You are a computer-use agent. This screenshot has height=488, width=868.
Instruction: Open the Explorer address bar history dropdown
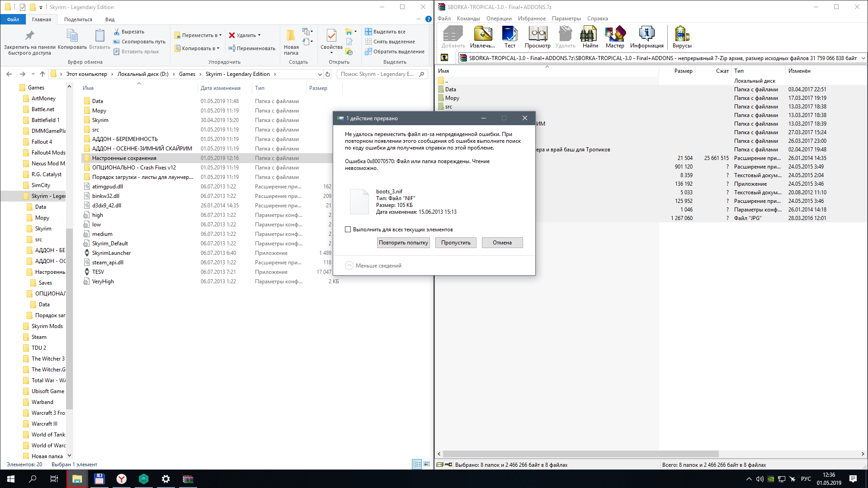click(x=320, y=74)
